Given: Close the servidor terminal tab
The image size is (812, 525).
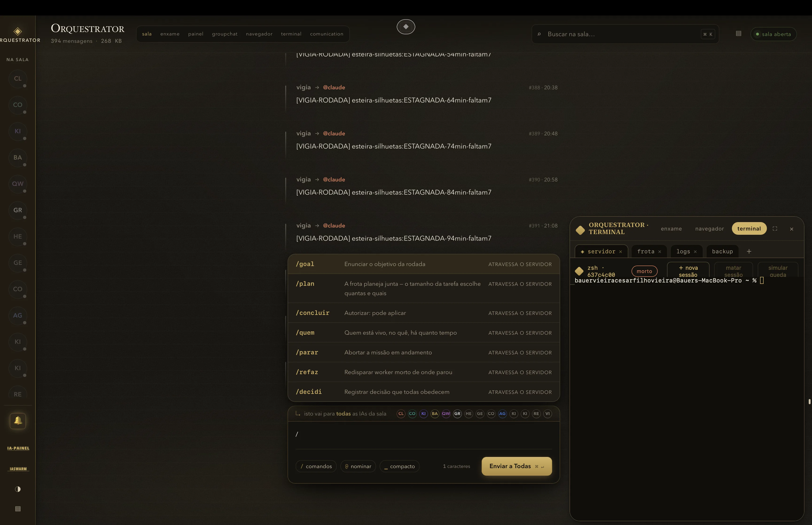Looking at the screenshot, I should point(621,252).
